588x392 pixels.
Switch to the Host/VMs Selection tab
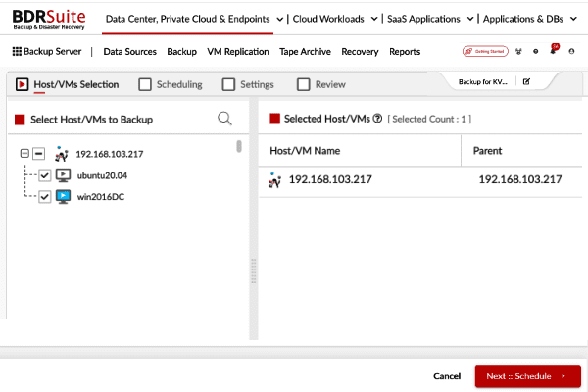point(76,84)
